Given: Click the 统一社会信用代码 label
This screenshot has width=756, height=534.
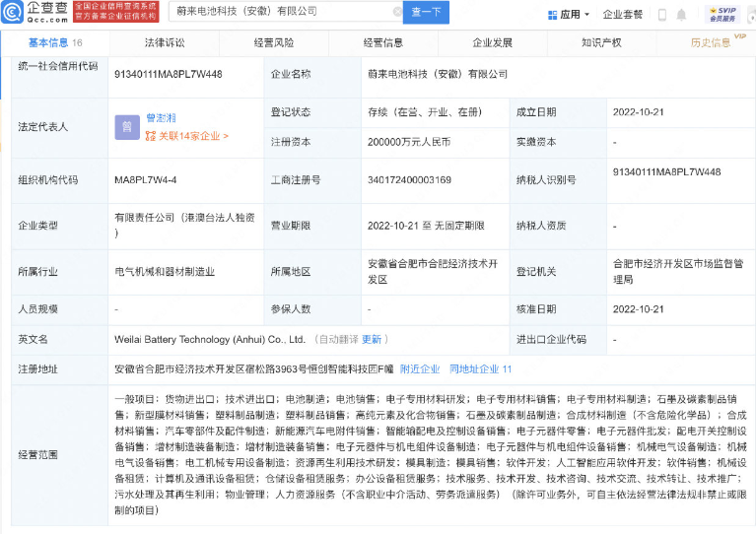Looking at the screenshot, I should point(58,66).
